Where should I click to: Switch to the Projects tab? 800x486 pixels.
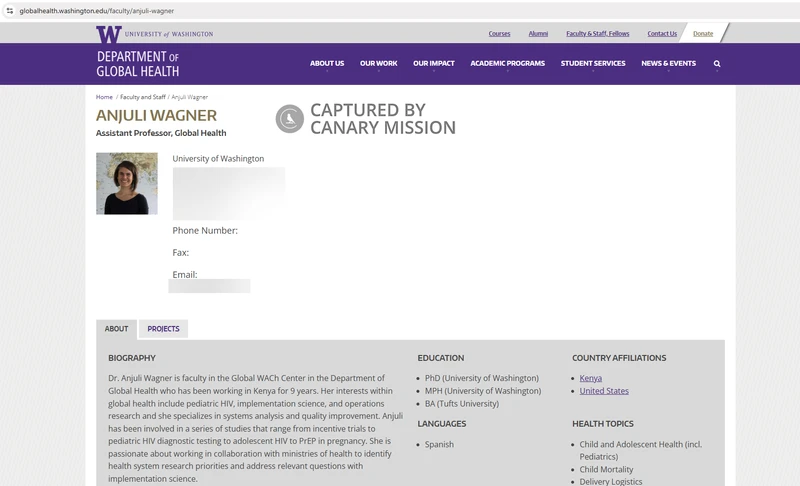163,329
